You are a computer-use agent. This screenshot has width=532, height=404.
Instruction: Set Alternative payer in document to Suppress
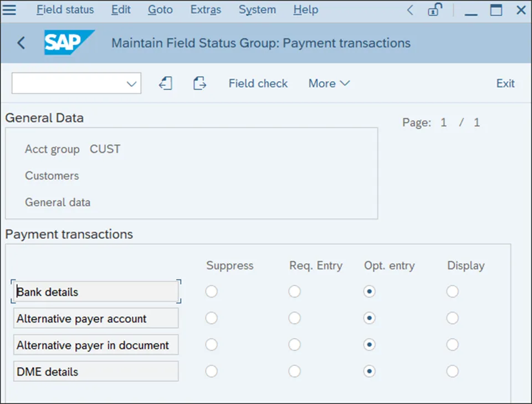coord(211,345)
